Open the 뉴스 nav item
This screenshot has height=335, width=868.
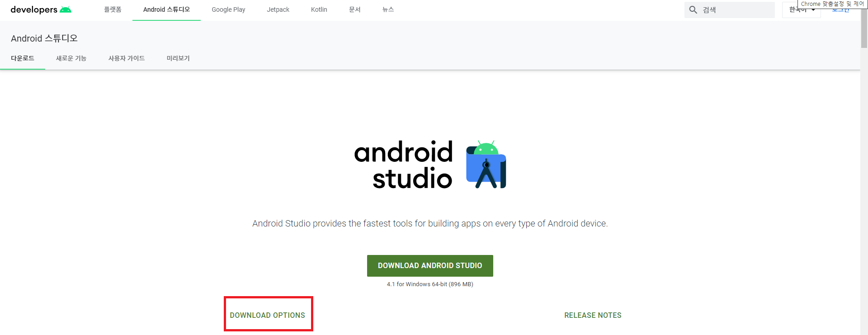click(x=388, y=9)
